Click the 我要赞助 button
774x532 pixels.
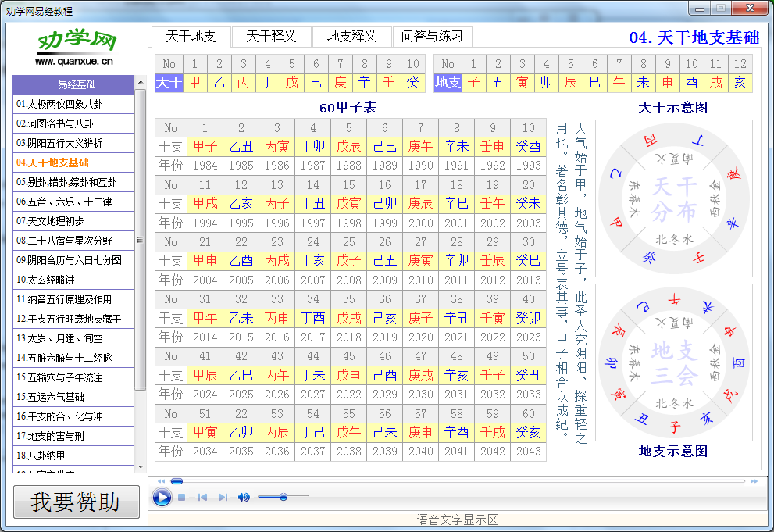pos(75,502)
